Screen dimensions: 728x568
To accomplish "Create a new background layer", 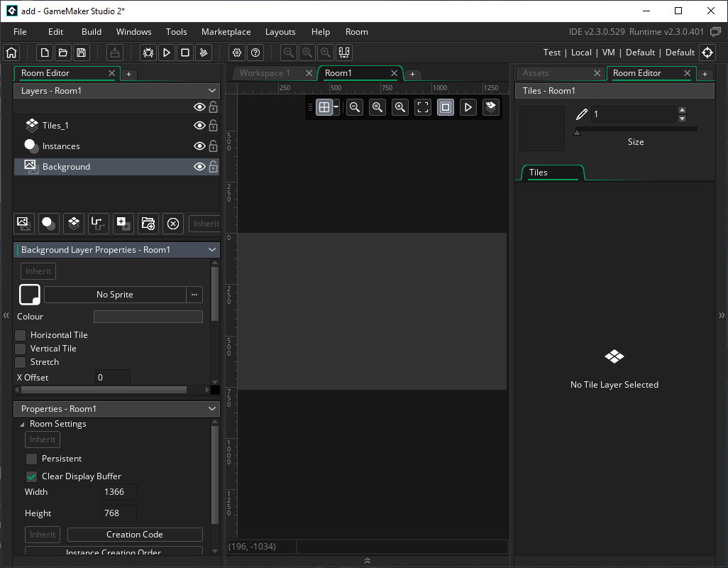I will pos(24,224).
